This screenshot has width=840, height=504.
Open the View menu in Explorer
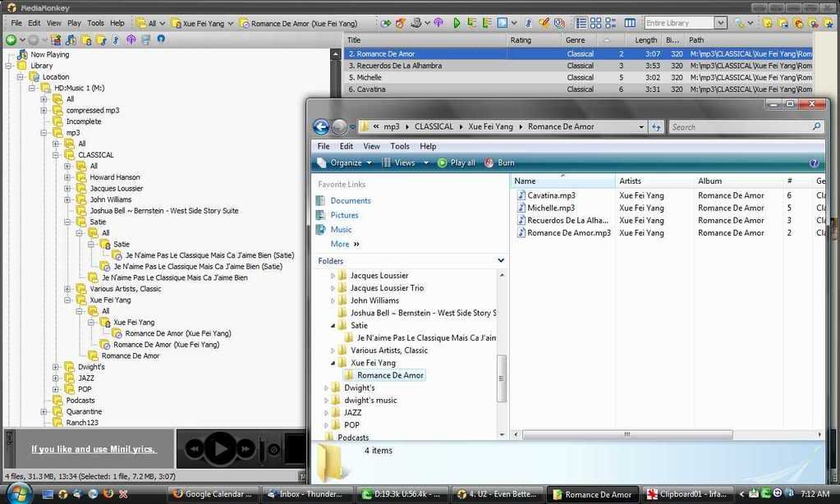click(x=371, y=146)
